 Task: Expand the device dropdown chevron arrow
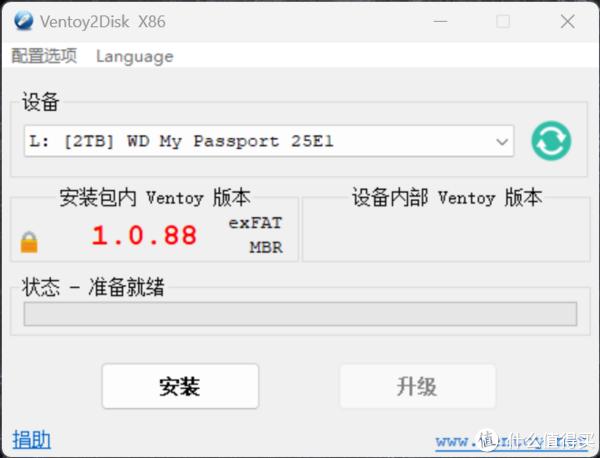tap(502, 142)
